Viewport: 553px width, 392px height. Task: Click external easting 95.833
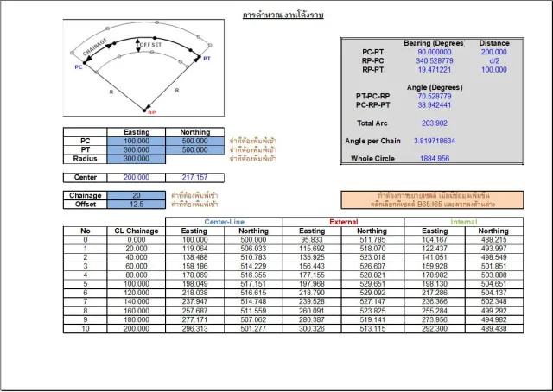pos(312,240)
